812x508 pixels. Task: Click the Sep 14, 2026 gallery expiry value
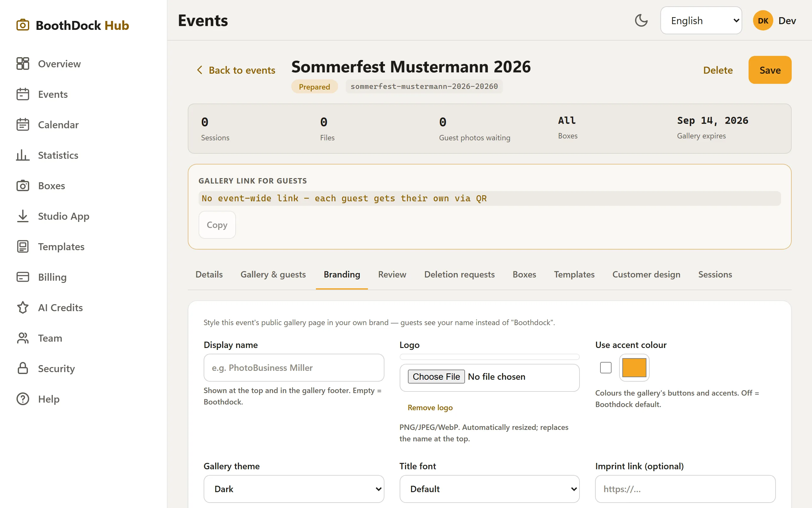pyautogui.click(x=713, y=120)
